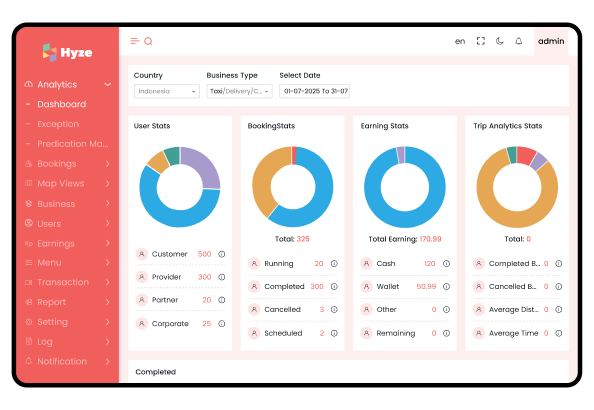This screenshot has width=594, height=410.
Task: Select Dashboard in the sidebar
Action: 61,104
